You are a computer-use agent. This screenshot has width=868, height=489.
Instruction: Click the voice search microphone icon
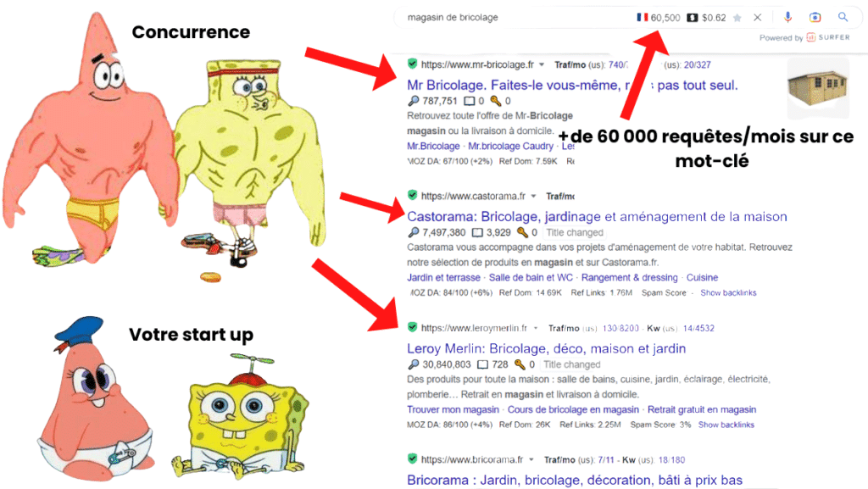[x=787, y=17]
